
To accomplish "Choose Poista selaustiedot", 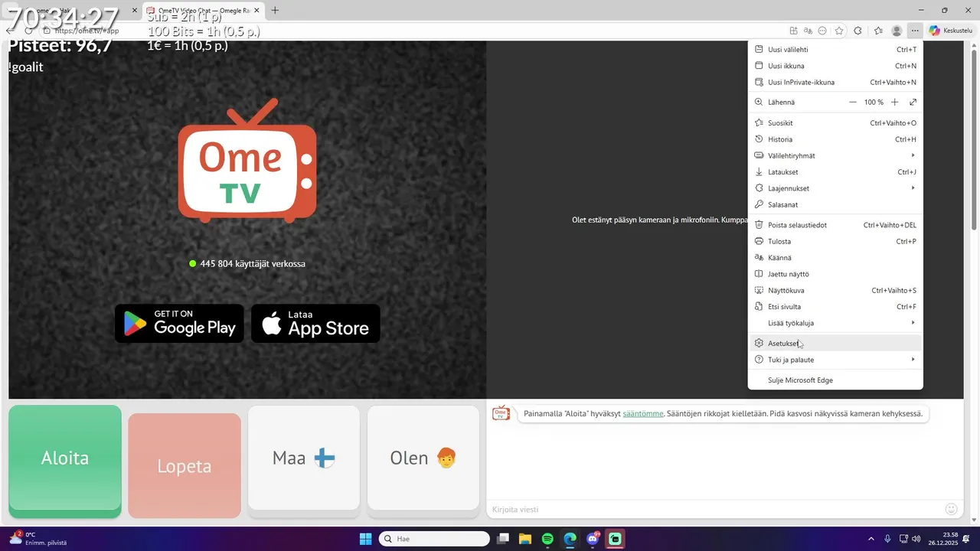I will pos(835,225).
